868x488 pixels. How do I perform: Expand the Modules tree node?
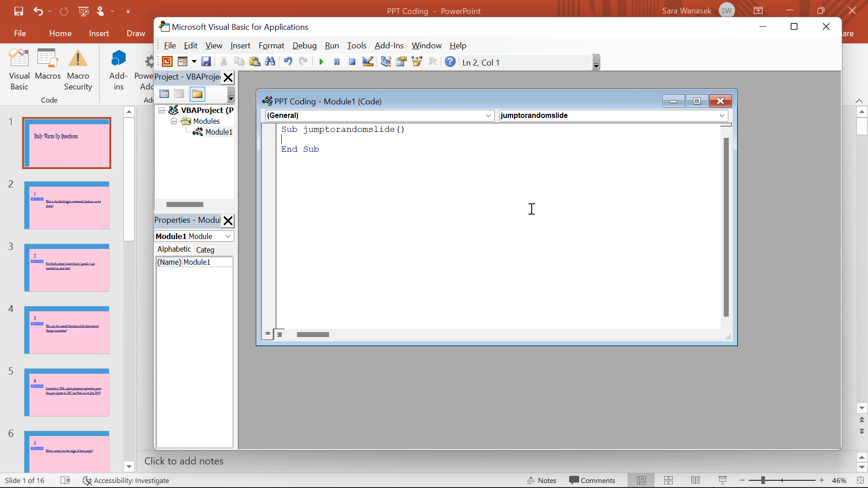point(173,120)
